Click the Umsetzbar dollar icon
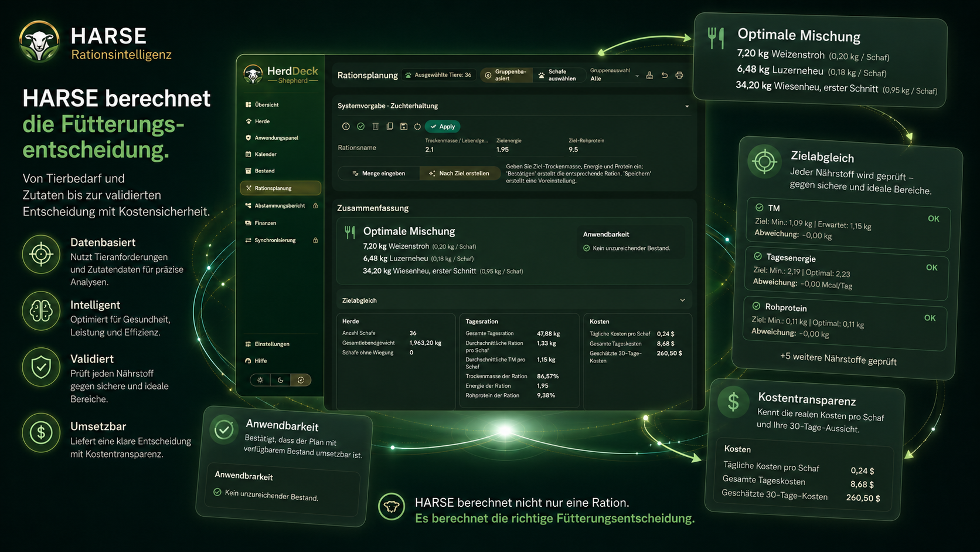The image size is (980, 552). point(41,433)
